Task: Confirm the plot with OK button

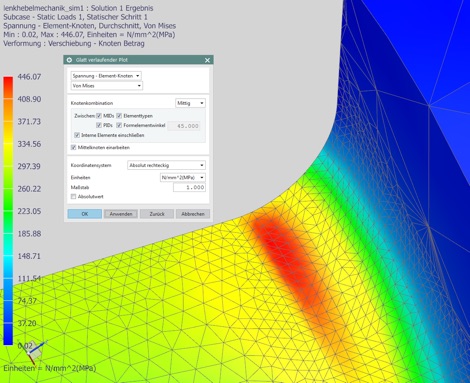Action: [x=85, y=214]
